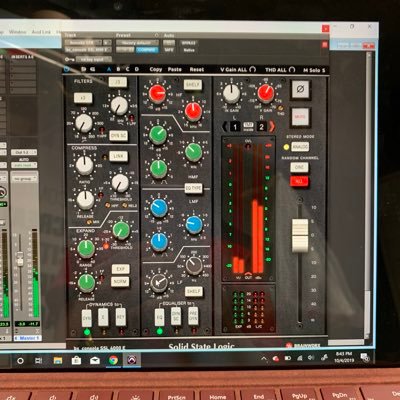Image resolution: width=400 pixels, height=400 pixels.
Task: Click the compressor HPF trim screw
Action: coord(108,206)
